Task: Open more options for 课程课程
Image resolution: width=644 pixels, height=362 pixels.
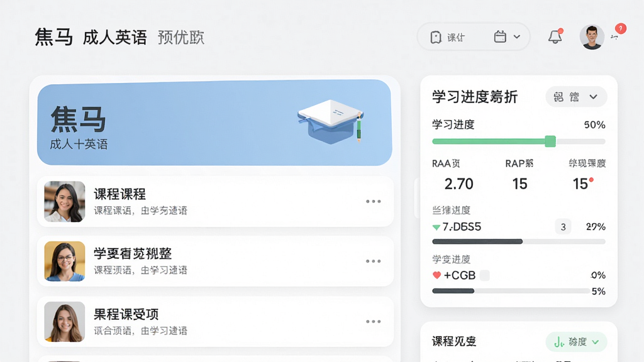Action: [374, 202]
